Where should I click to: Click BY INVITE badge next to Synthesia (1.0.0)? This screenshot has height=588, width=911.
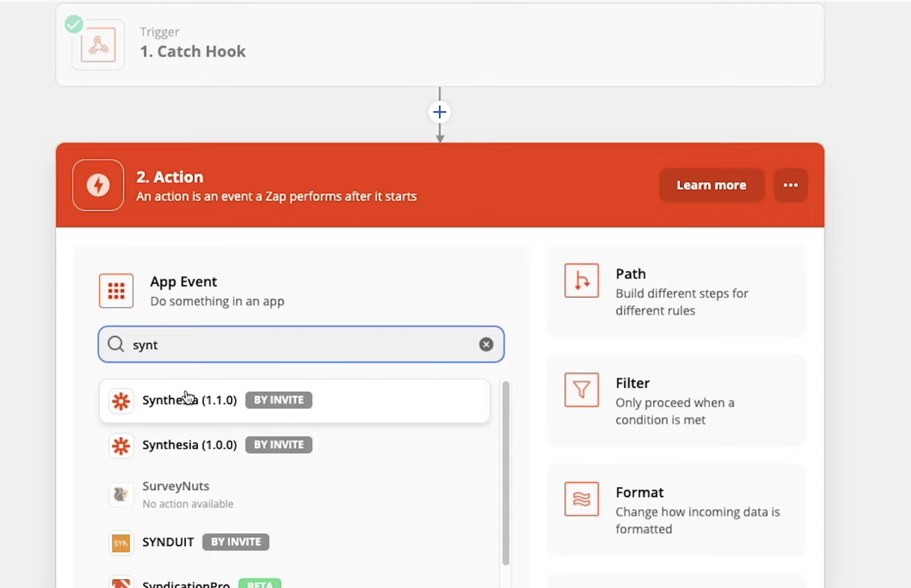click(279, 444)
